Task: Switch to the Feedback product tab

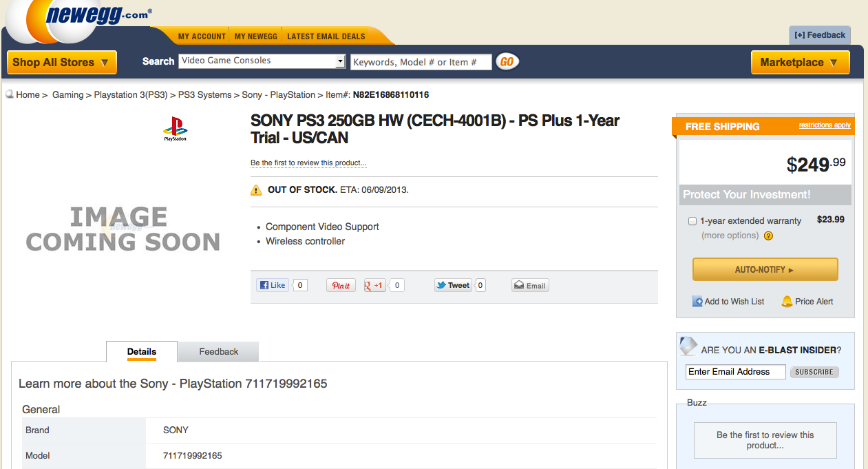Action: (x=219, y=351)
